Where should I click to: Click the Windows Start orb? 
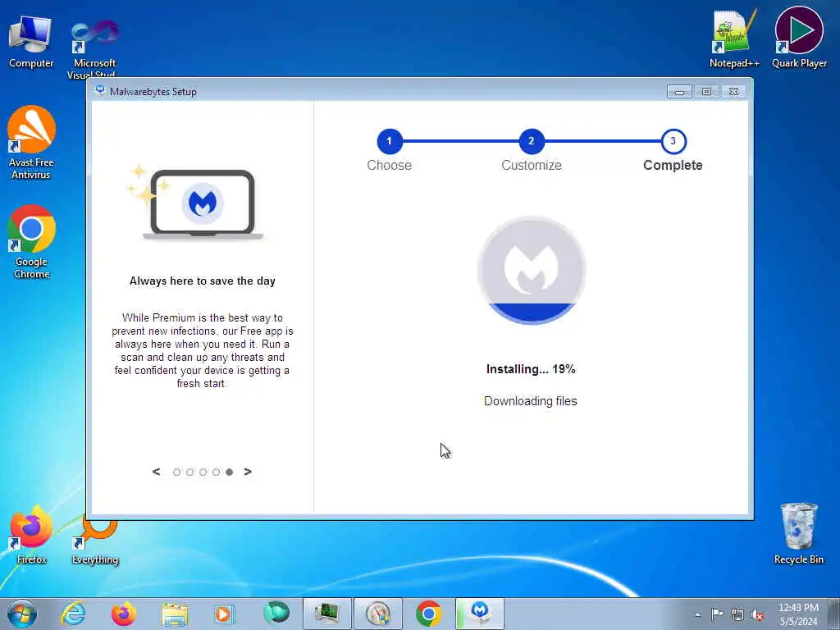tap(22, 614)
